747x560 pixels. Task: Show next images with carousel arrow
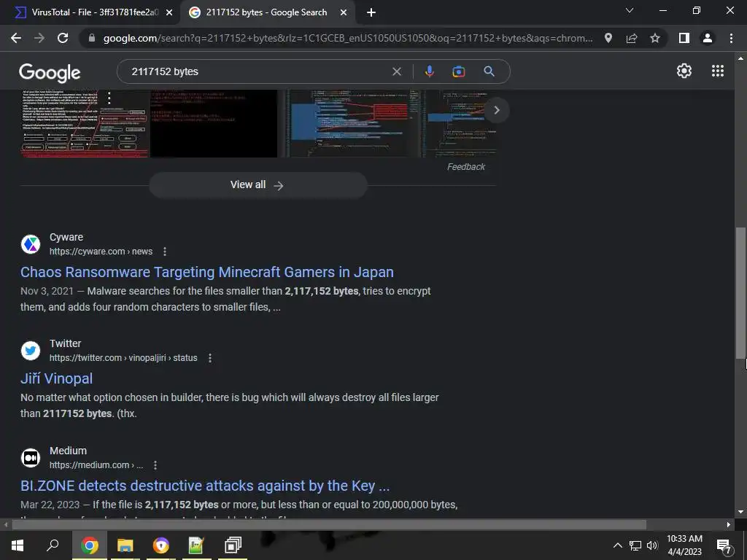(496, 111)
